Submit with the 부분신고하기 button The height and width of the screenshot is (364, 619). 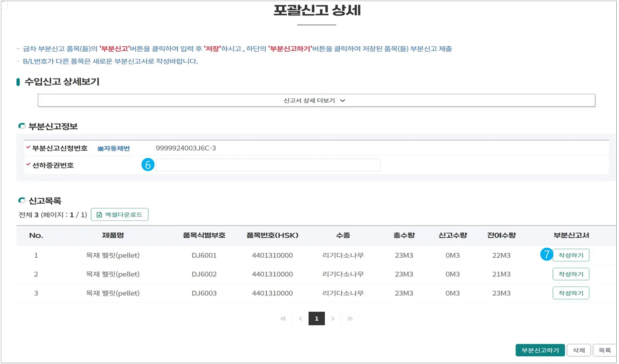point(540,350)
